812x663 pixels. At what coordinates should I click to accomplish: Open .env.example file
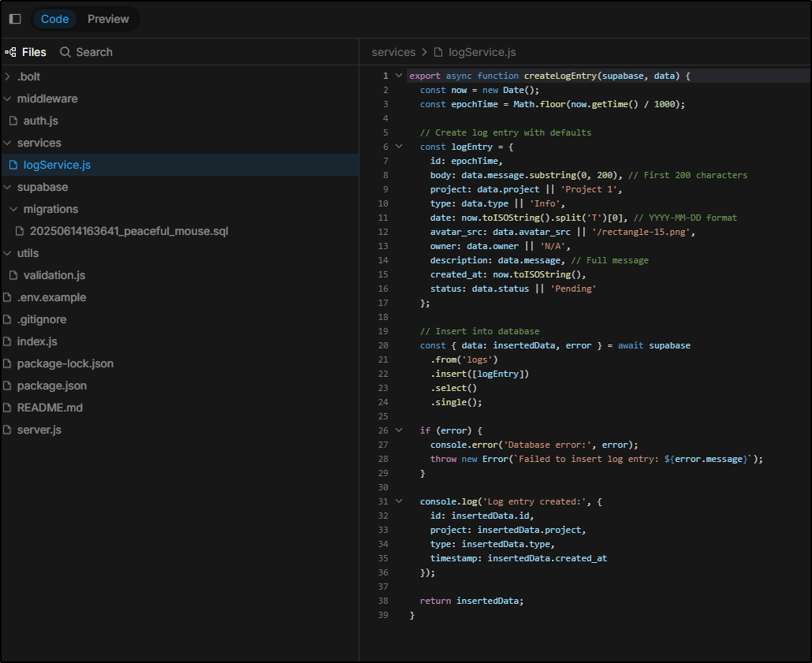click(181, 297)
